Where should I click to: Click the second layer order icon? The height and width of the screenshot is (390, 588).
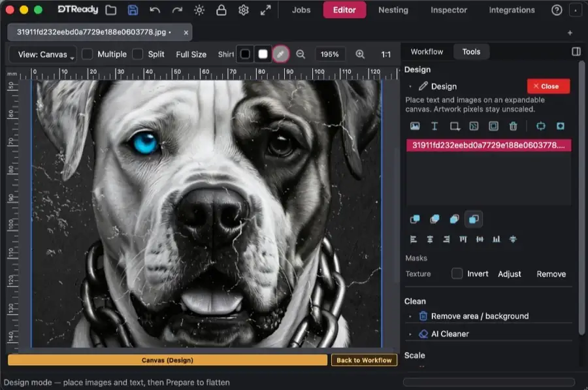pyautogui.click(x=434, y=219)
